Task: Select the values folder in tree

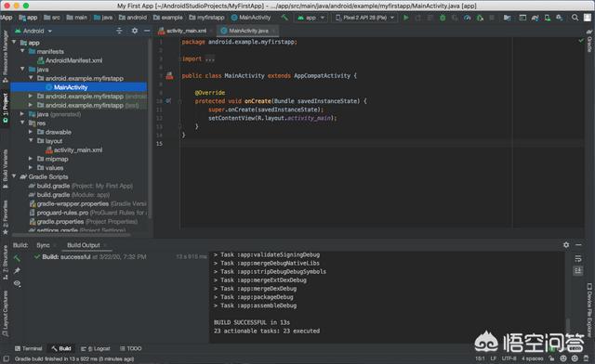Action: [x=50, y=167]
